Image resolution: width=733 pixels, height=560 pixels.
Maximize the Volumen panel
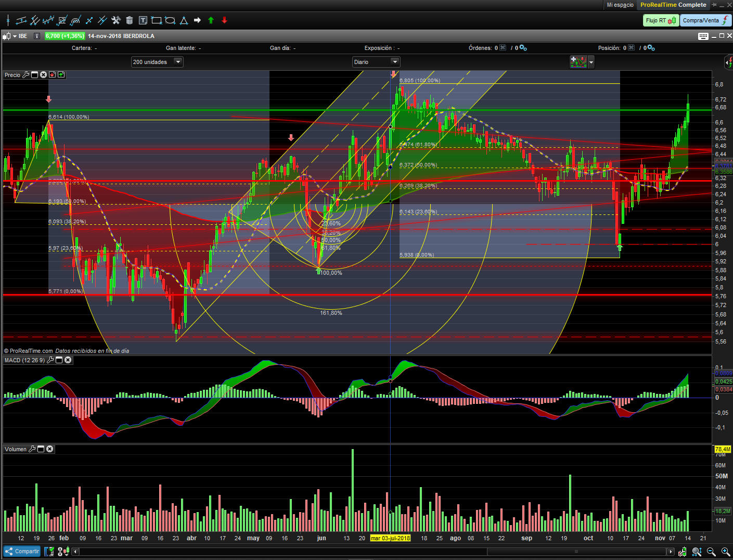point(41,449)
